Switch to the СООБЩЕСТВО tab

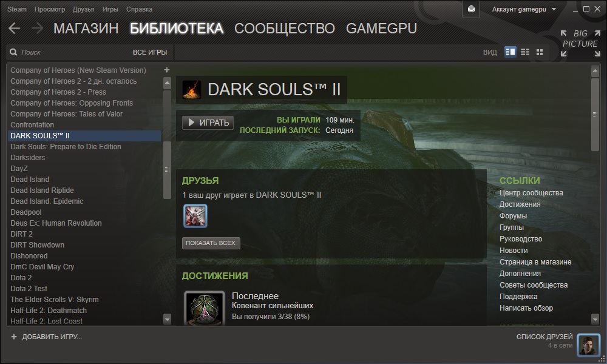click(x=285, y=29)
